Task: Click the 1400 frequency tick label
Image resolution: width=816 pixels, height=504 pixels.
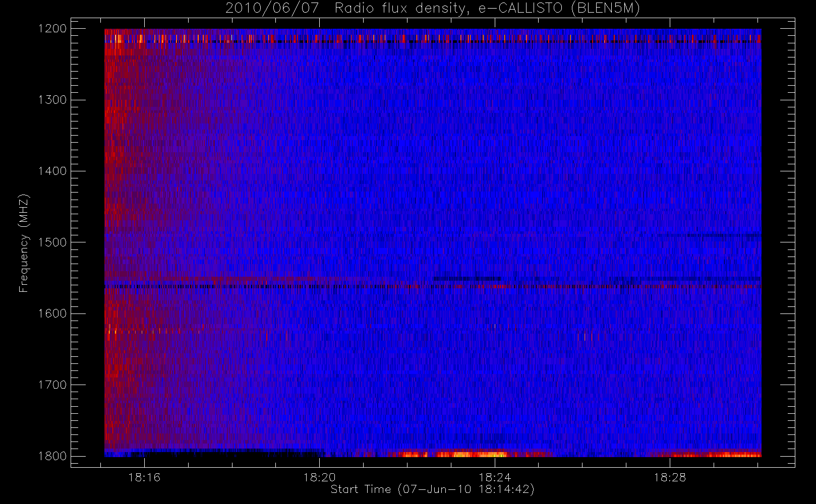Action: (52, 171)
